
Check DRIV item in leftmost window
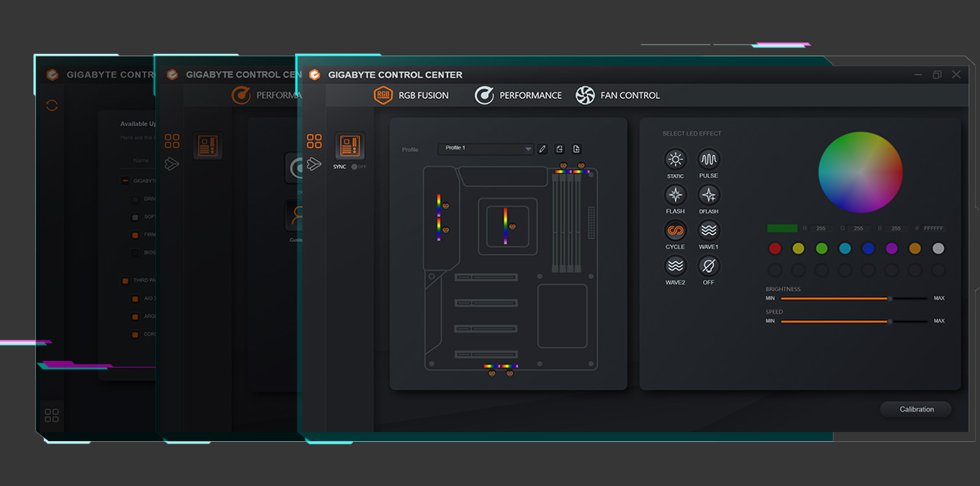pyautogui.click(x=135, y=199)
